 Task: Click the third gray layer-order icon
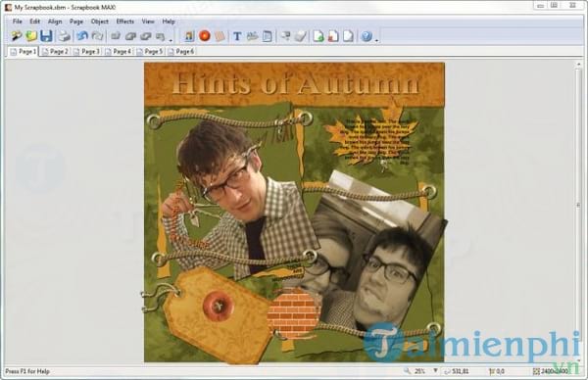point(145,36)
